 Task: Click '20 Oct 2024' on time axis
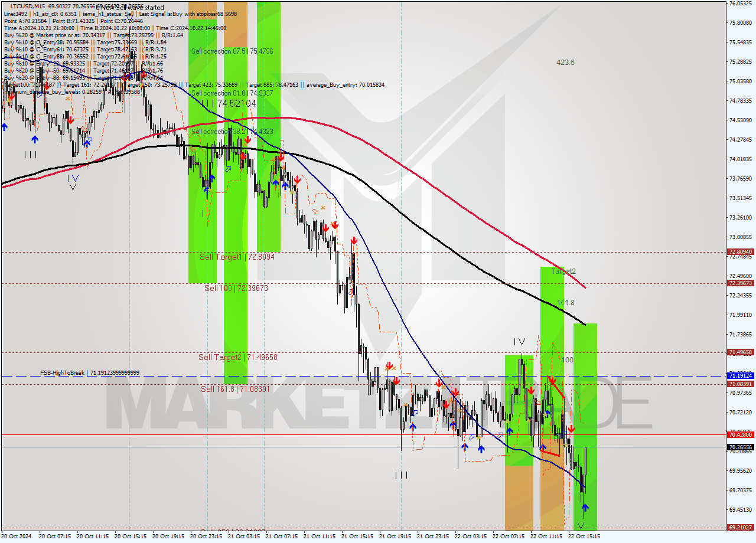(x=17, y=537)
